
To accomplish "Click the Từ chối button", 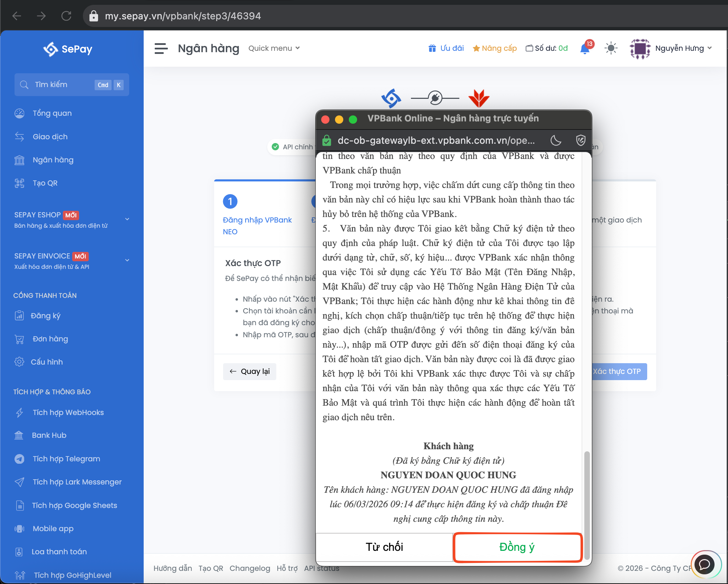I will 384,547.
